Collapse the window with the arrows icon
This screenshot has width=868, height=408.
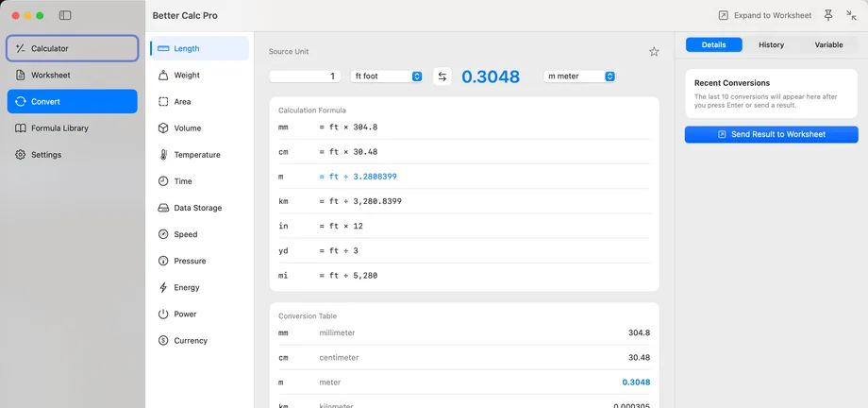click(x=851, y=15)
